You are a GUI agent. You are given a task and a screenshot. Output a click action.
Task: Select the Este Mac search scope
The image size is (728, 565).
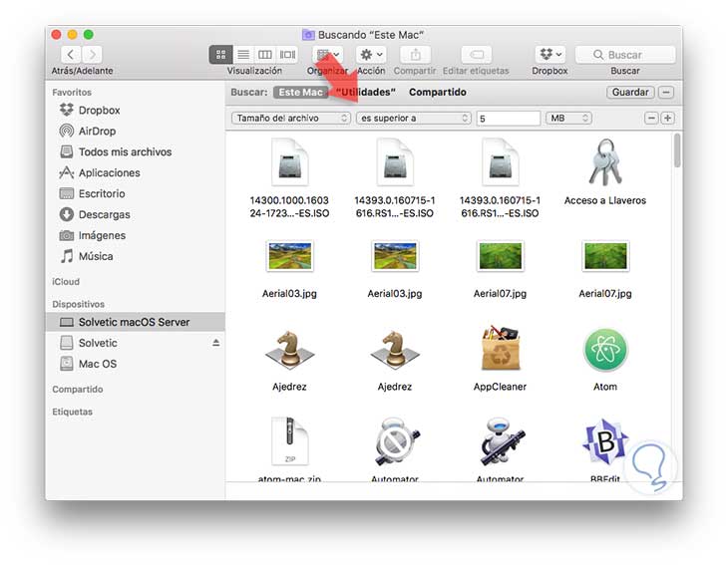point(301,93)
